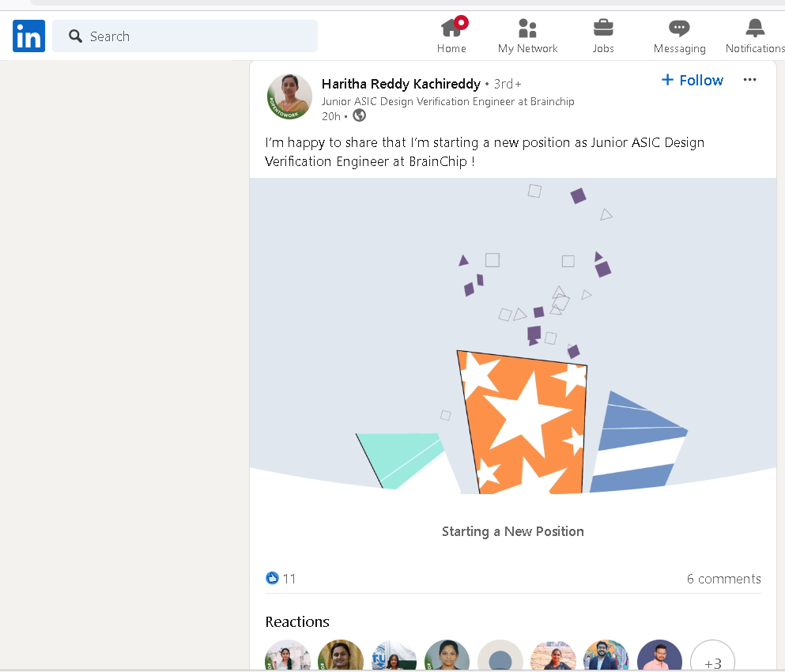
Task: Open the Starting a New Position celebration image
Action: point(513,336)
